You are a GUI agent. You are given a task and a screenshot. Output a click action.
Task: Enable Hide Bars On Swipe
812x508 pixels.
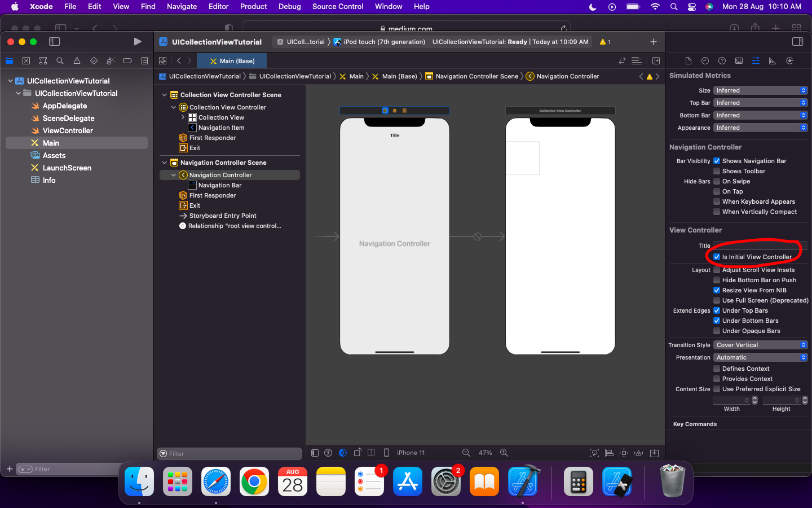(x=717, y=181)
